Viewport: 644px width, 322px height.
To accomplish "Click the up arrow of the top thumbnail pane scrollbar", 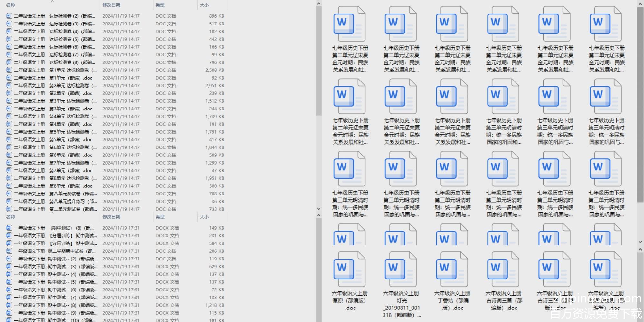I will (640, 4).
